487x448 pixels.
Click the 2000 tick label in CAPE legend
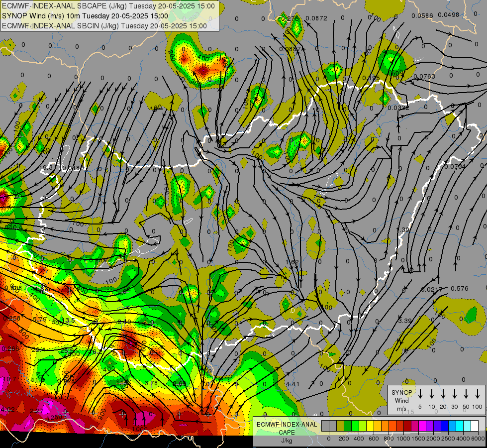click(x=433, y=439)
